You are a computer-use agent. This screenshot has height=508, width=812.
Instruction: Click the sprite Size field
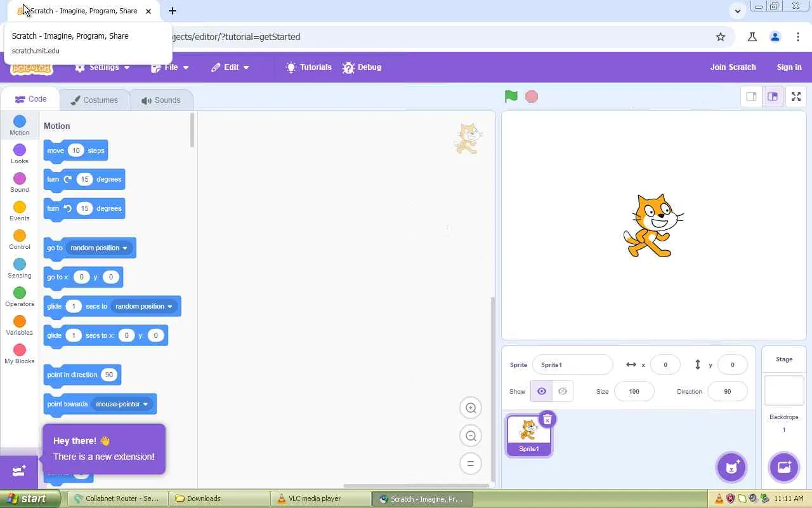[634, 392]
